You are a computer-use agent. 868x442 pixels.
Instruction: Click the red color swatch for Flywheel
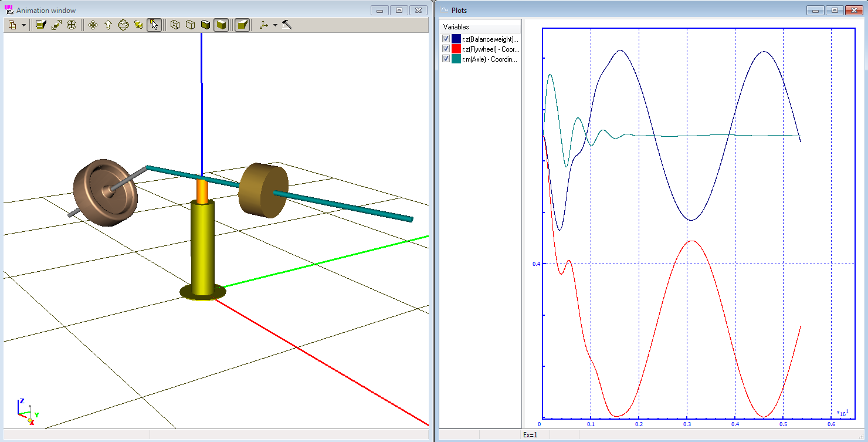pyautogui.click(x=456, y=48)
